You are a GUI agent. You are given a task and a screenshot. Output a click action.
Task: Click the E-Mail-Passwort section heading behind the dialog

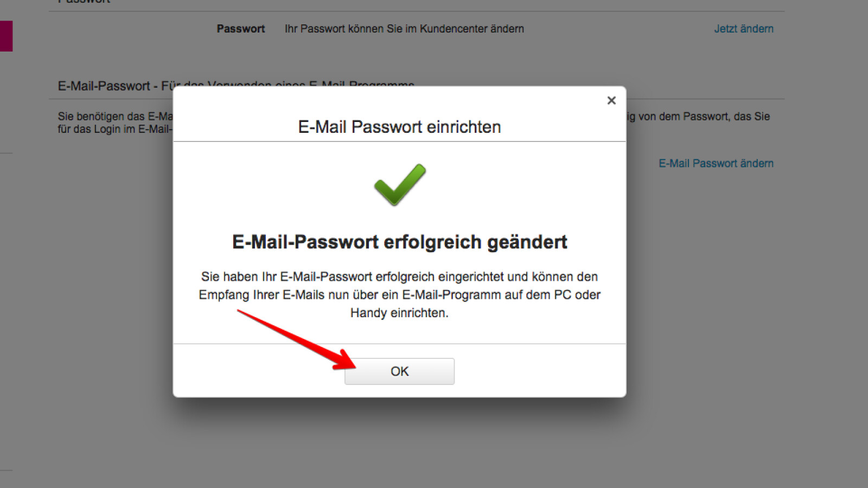pos(108,86)
